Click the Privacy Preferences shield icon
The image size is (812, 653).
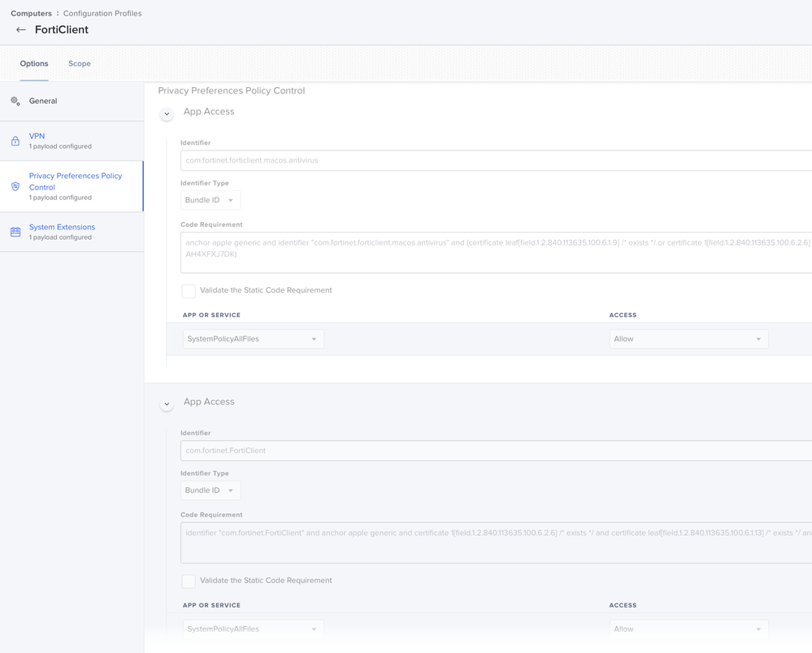(x=15, y=186)
